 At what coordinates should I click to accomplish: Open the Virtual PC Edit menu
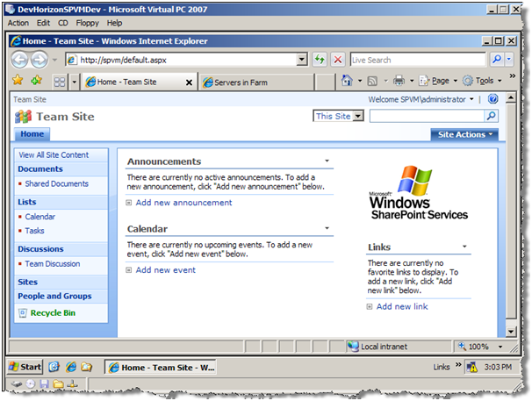pos(43,23)
